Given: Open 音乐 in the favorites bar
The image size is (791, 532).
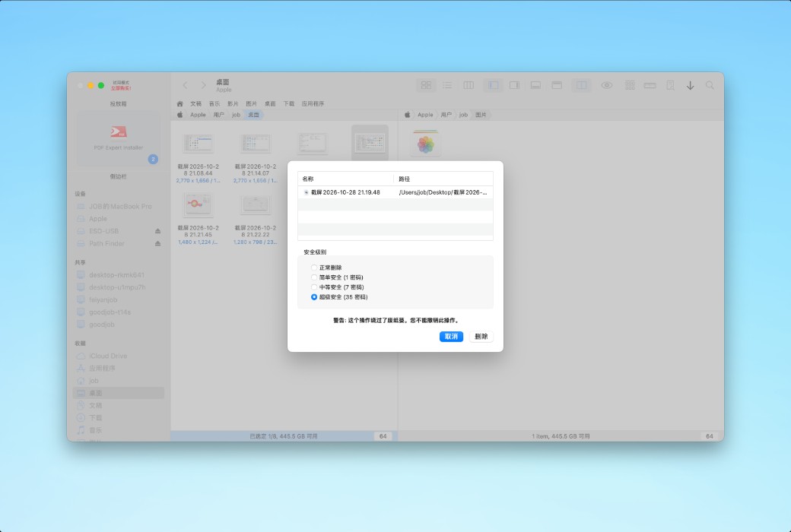Looking at the screenshot, I should click(214, 103).
